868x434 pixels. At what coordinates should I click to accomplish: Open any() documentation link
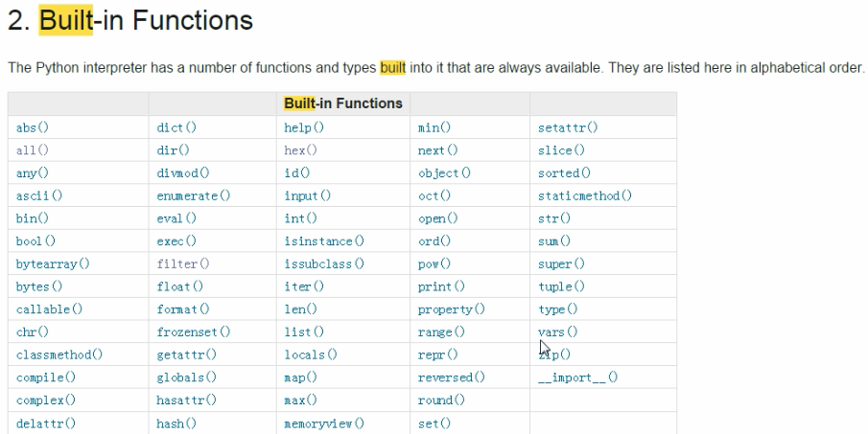[x=33, y=173]
